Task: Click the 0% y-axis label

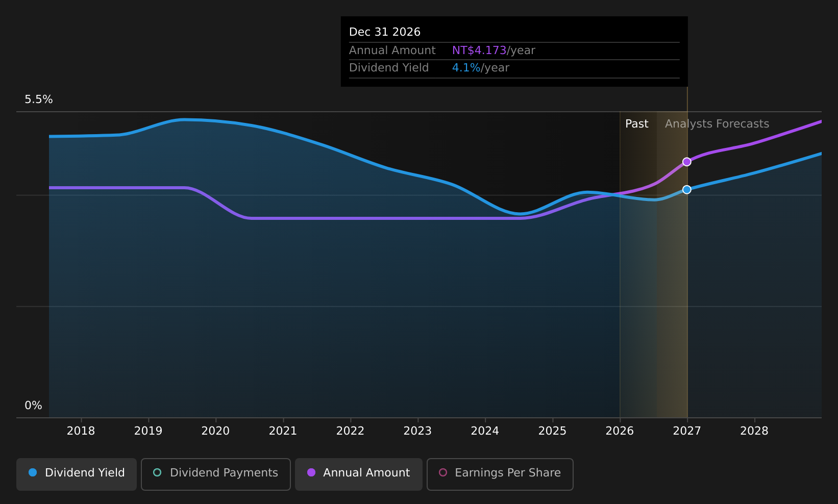Action: (33, 406)
